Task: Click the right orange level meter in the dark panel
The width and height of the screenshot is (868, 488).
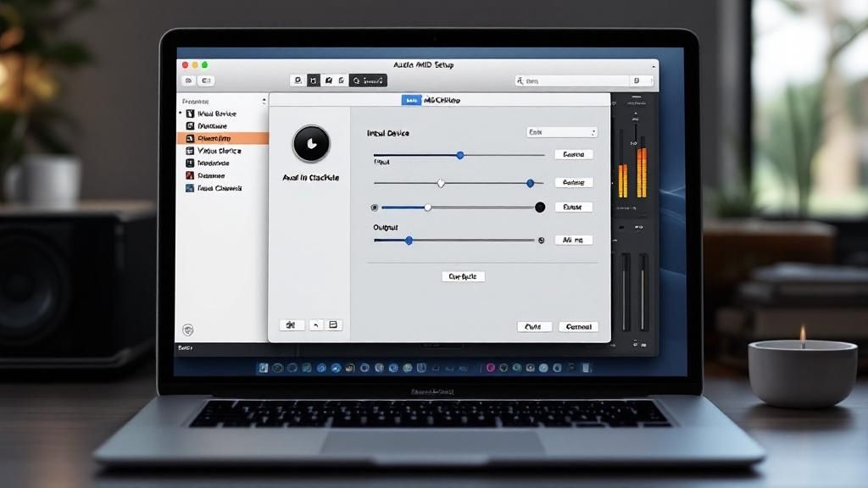Action: click(x=642, y=172)
